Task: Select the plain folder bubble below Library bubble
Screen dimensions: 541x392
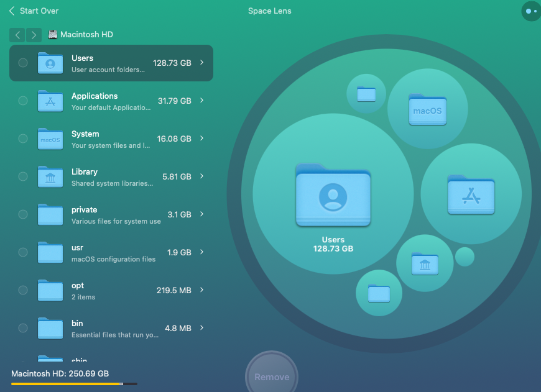Action: click(x=379, y=293)
